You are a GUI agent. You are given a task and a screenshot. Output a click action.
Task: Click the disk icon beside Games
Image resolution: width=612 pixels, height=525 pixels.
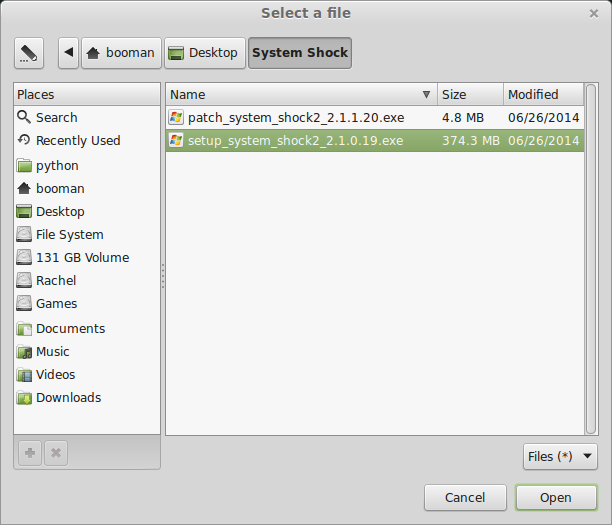pyautogui.click(x=24, y=303)
